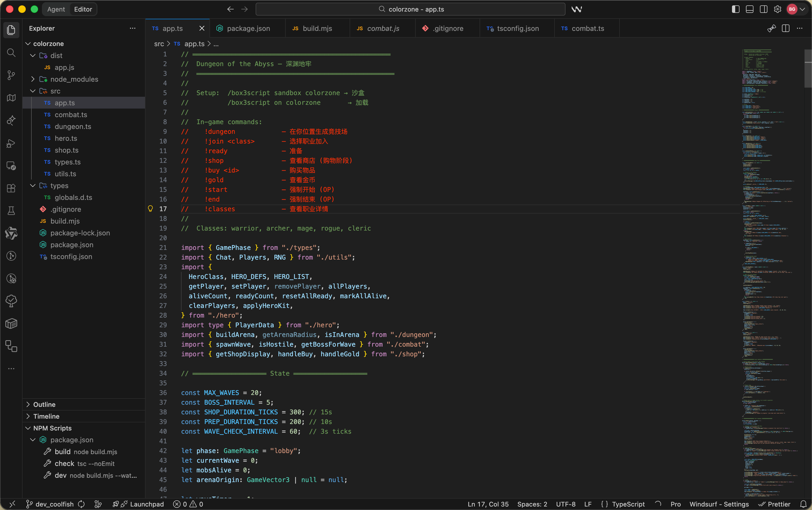The height and width of the screenshot is (510, 812).
Task: Open Explorer views and more actions ellipsis
Action: 133,28
